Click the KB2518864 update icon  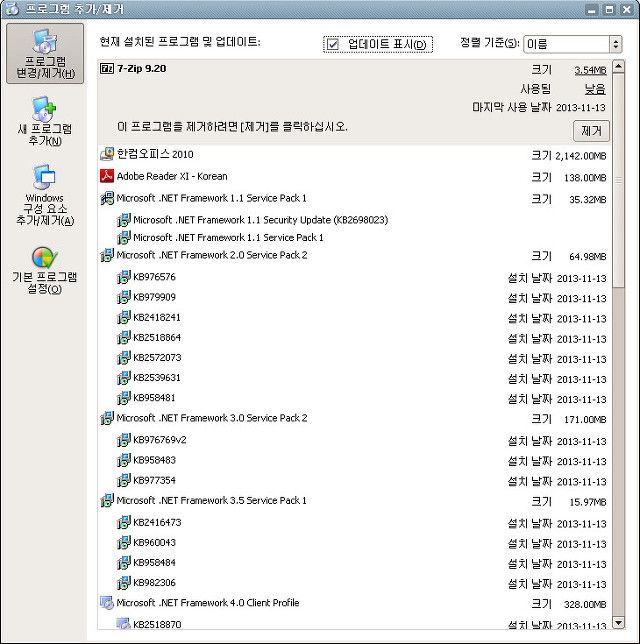tap(123, 338)
